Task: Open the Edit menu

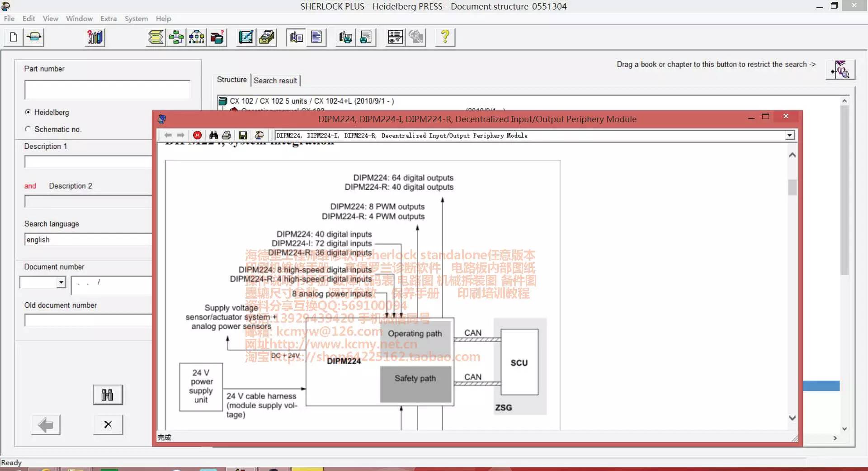Action: tap(29, 19)
